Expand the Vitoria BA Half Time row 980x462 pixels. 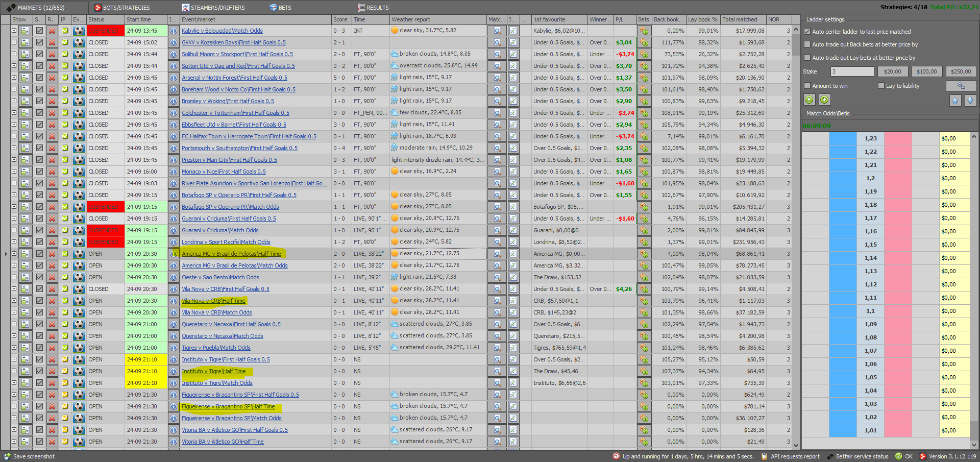(x=14, y=442)
